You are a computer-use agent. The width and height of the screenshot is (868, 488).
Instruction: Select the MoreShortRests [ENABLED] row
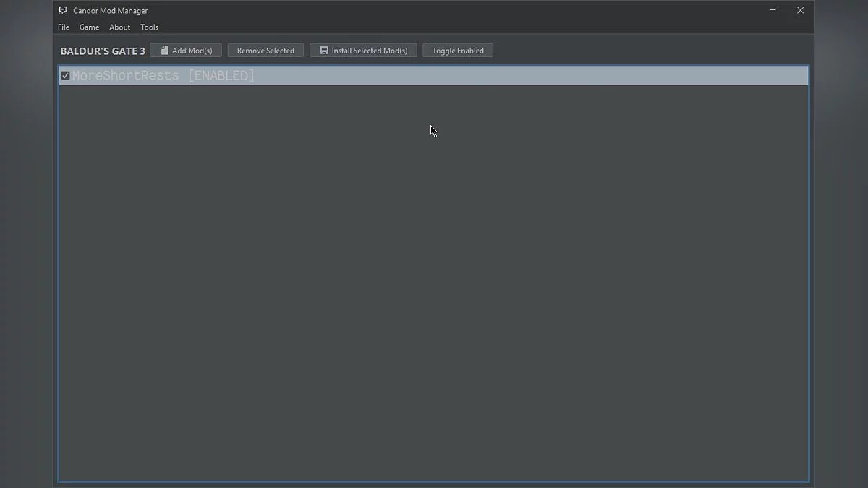point(433,76)
